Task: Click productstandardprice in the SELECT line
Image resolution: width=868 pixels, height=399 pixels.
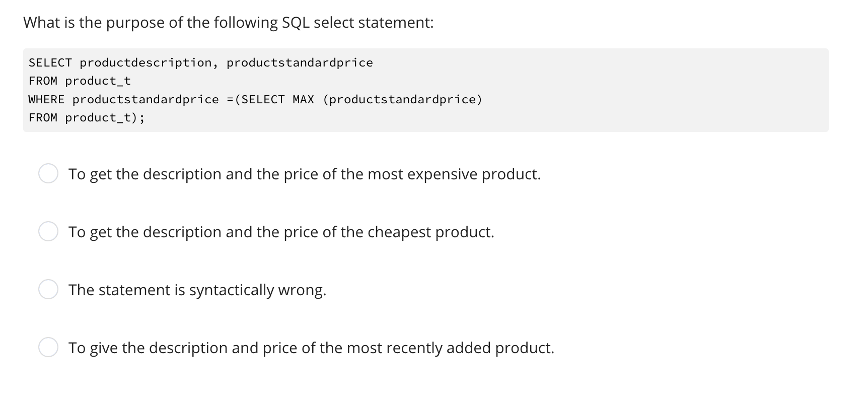Action: [x=299, y=62]
